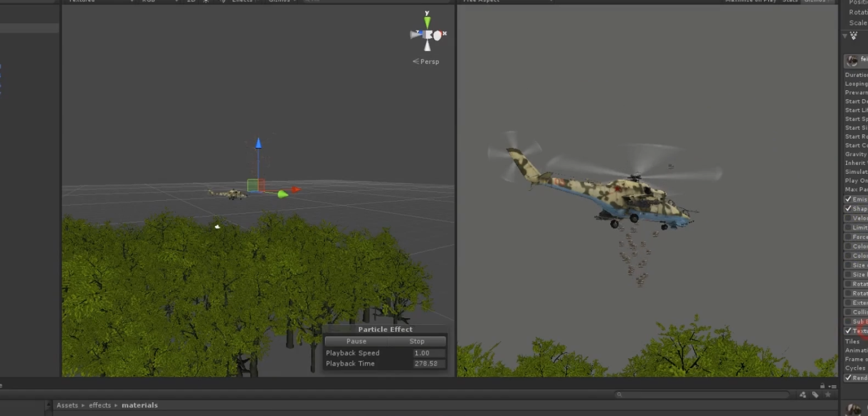Click the Cycles property label

[855, 368]
